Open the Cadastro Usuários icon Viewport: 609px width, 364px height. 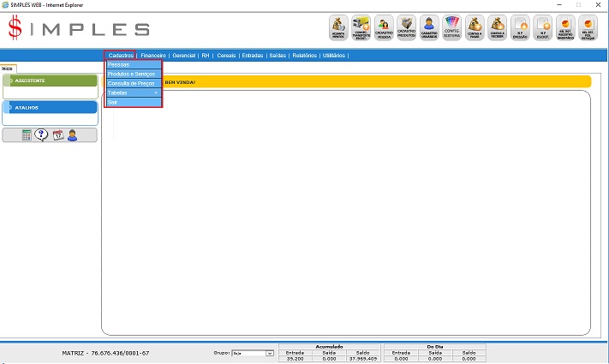pos(429,27)
